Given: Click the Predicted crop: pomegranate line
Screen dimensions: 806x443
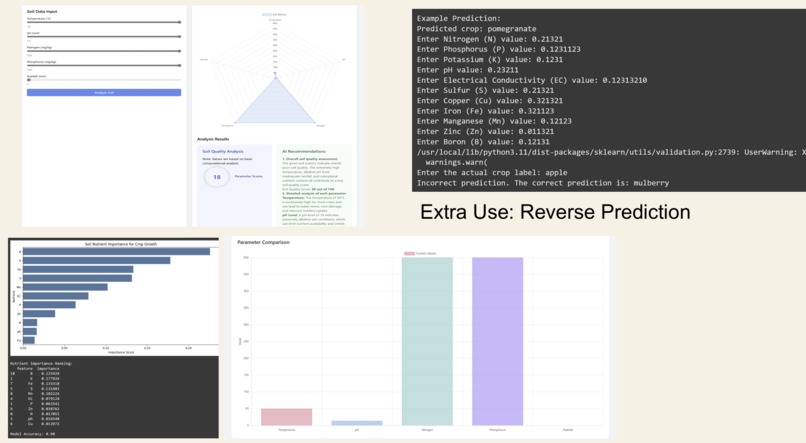Looking at the screenshot, I should click(x=477, y=29).
